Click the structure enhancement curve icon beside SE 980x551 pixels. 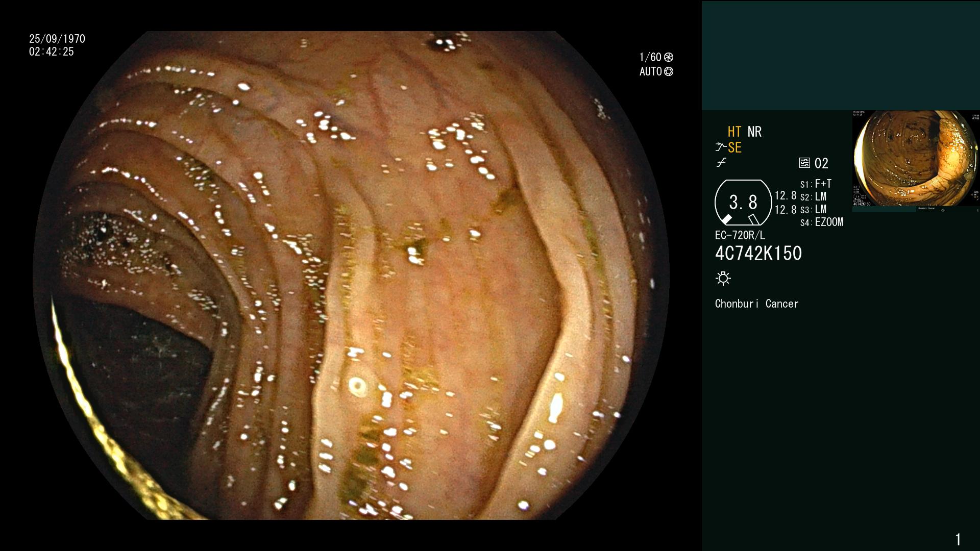point(721,147)
